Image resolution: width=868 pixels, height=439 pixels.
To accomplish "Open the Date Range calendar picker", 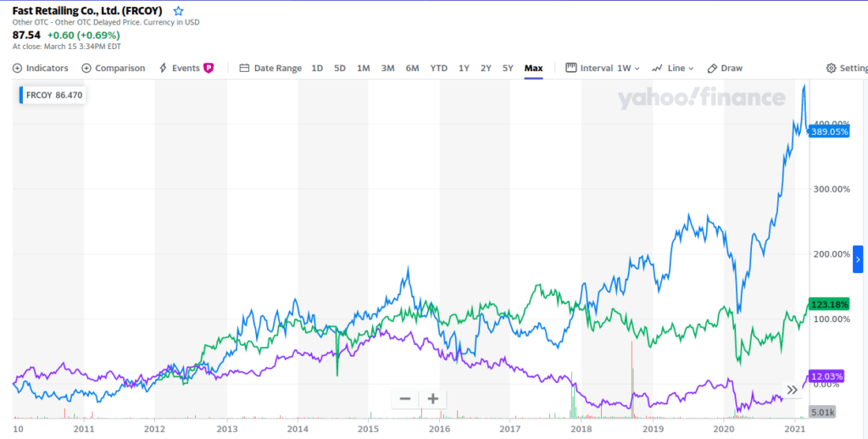I will pyautogui.click(x=270, y=68).
